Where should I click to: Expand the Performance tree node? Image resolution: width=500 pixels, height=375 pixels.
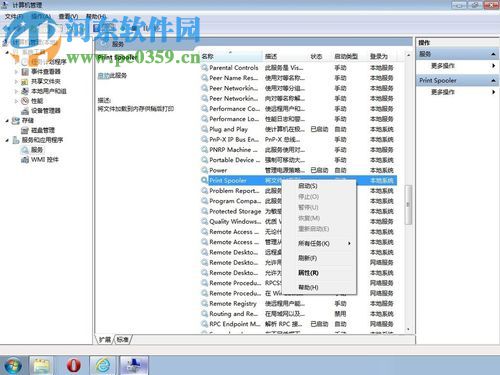16,101
